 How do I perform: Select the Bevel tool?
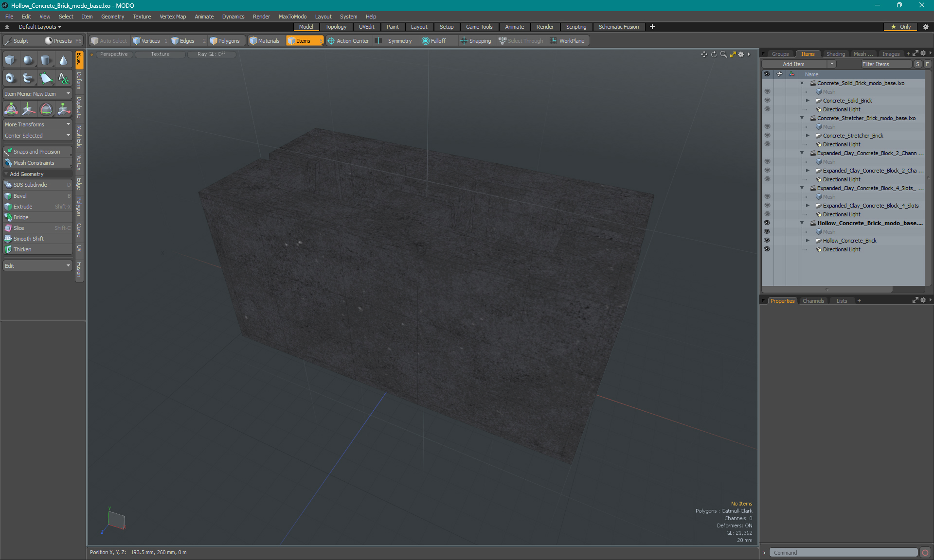coord(36,195)
